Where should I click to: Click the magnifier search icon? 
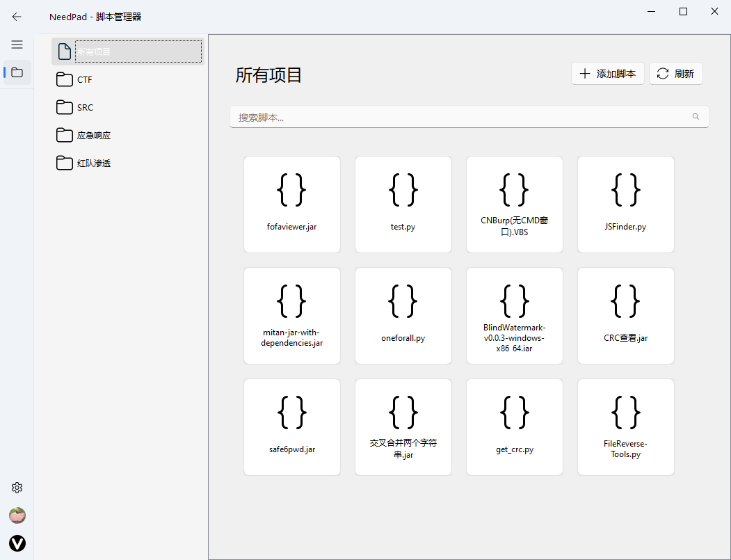coord(696,117)
